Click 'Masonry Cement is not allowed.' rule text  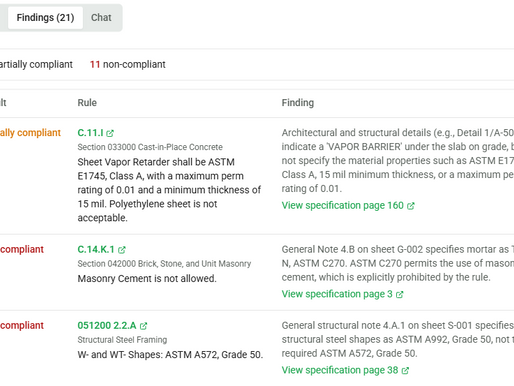tap(147, 278)
